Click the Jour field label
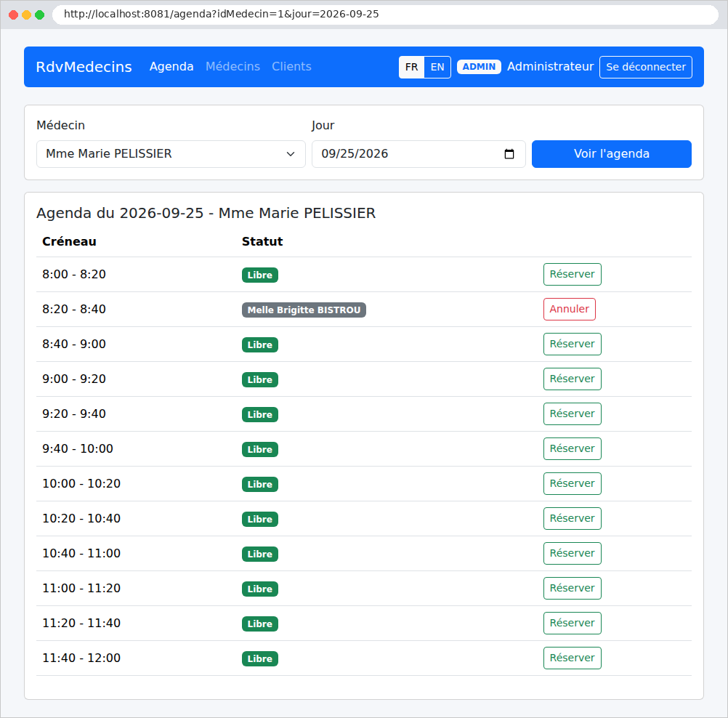 pyautogui.click(x=323, y=126)
